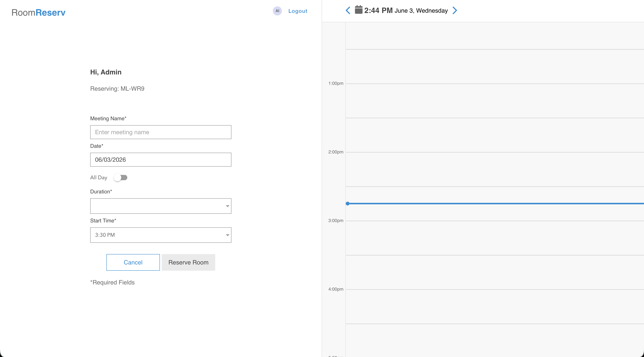Select the 2:00pm slot in the schedule
The height and width of the screenshot is (357, 644).
pyautogui.click(x=494, y=169)
